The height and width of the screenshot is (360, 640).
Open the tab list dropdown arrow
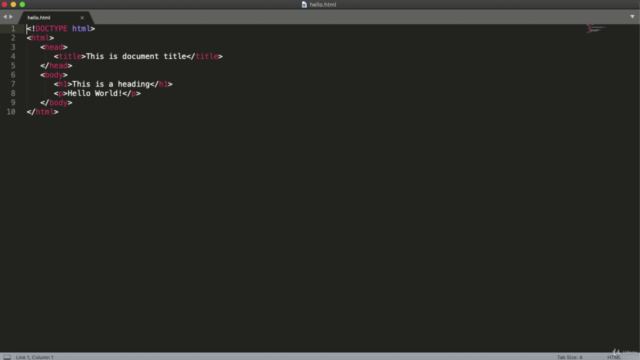coord(632,17)
